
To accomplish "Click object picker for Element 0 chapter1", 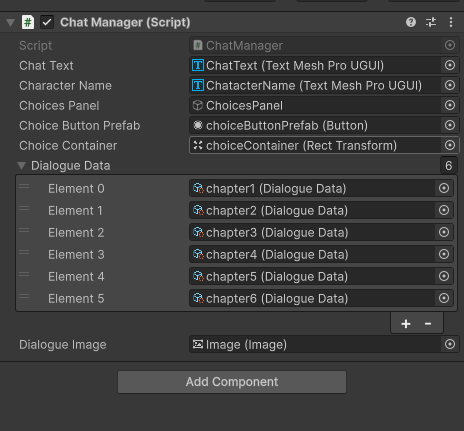I will tap(444, 188).
